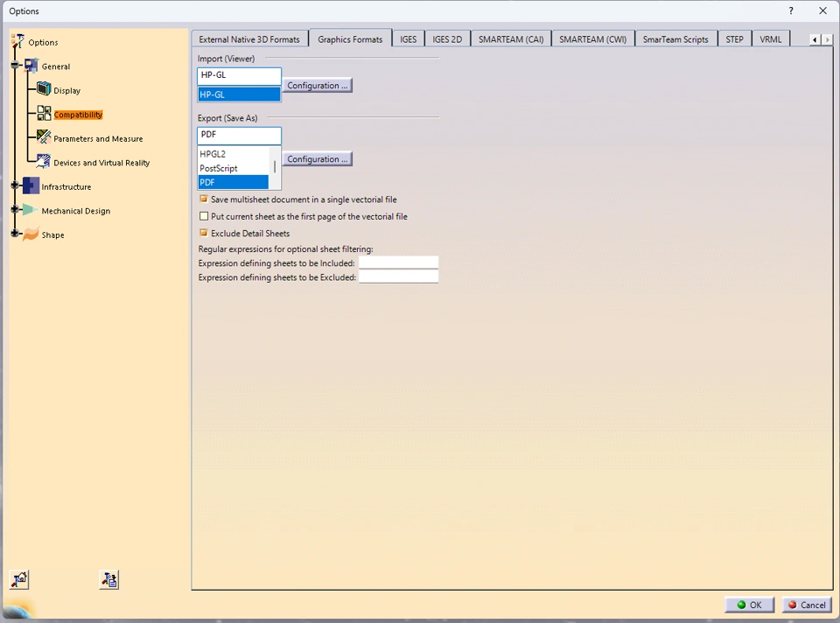Click the Mechanical Design category icon

(31, 210)
